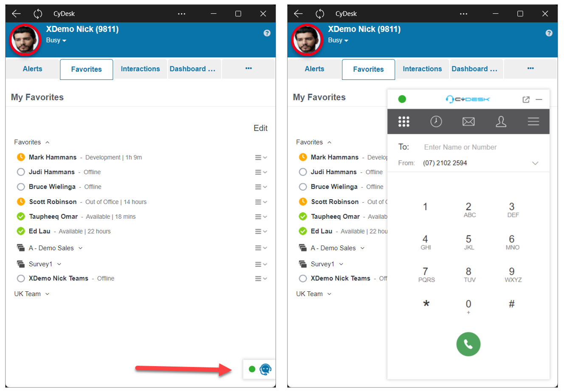Open Mark Hammans row menu in left window

point(261,158)
